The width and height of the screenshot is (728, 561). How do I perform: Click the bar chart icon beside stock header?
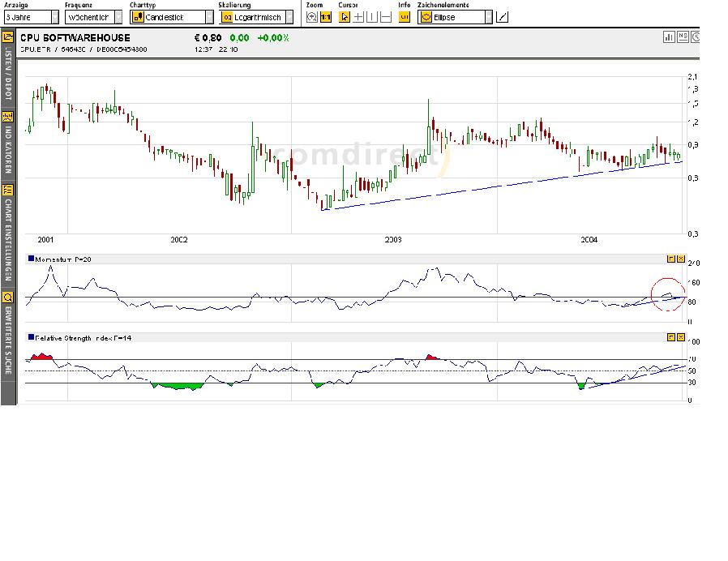pyautogui.click(x=669, y=36)
